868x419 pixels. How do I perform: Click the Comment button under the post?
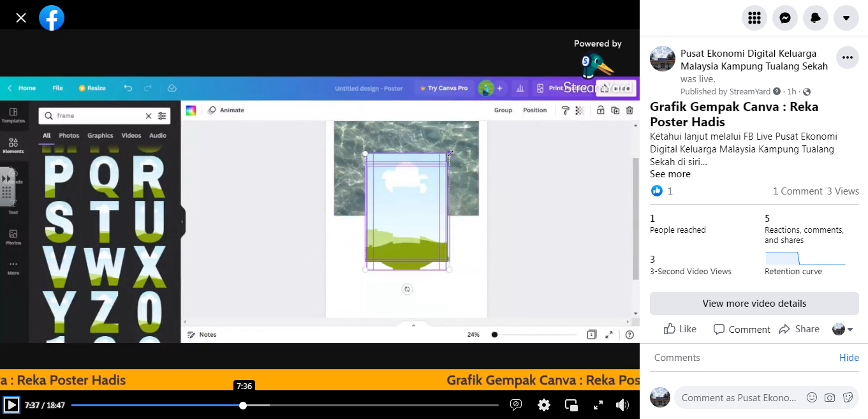[x=742, y=329]
